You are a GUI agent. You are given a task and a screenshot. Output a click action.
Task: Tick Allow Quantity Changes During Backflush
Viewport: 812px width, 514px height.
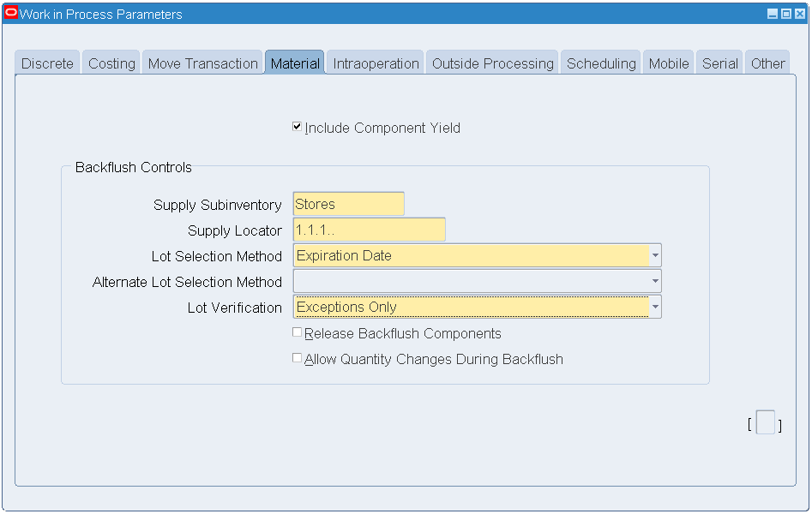tap(297, 358)
